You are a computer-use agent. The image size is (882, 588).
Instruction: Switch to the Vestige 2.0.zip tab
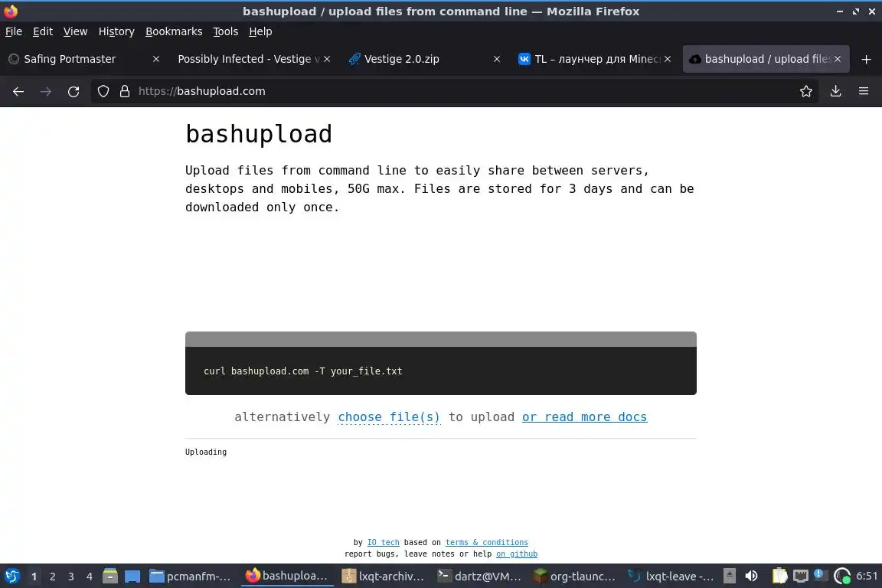424,59
